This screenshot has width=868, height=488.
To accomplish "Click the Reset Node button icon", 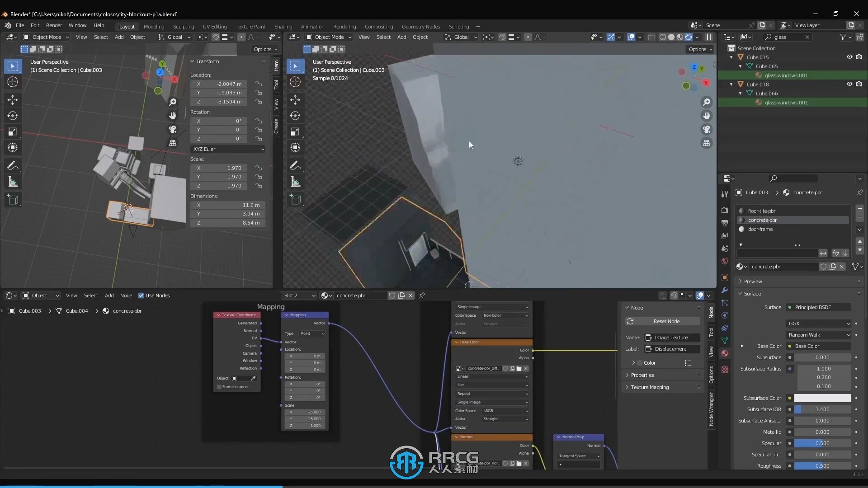I will 631,321.
